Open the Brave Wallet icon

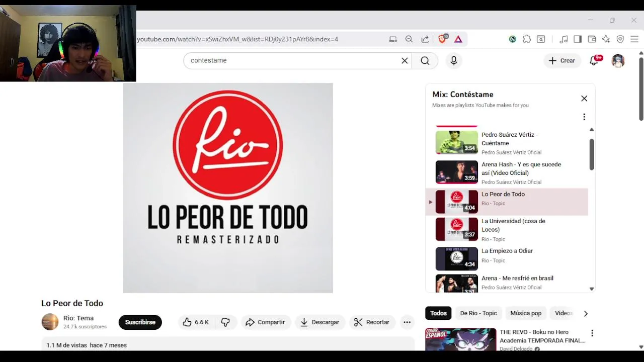coord(592,39)
